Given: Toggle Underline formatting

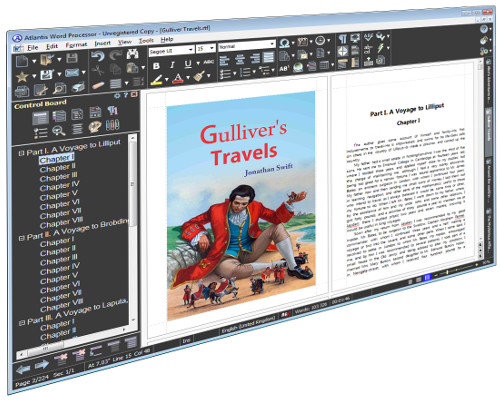Looking at the screenshot, I should 188,64.
